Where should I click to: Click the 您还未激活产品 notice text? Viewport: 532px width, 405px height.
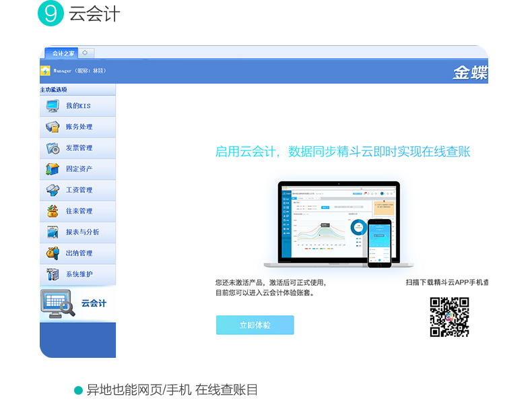pyautogui.click(x=271, y=282)
